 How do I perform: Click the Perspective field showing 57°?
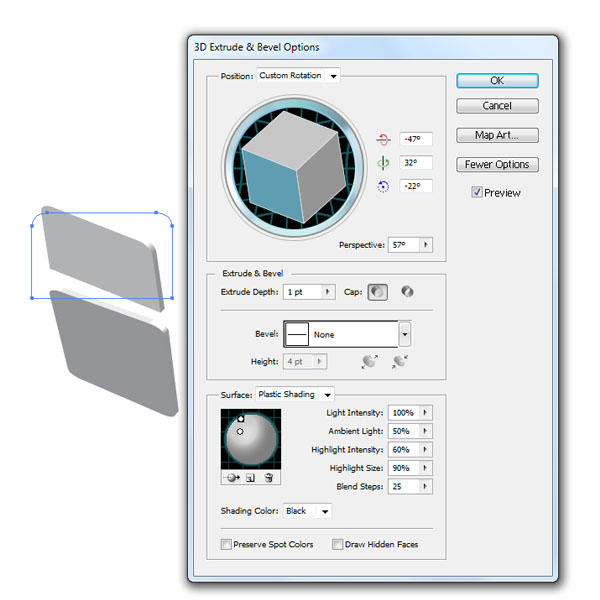404,245
